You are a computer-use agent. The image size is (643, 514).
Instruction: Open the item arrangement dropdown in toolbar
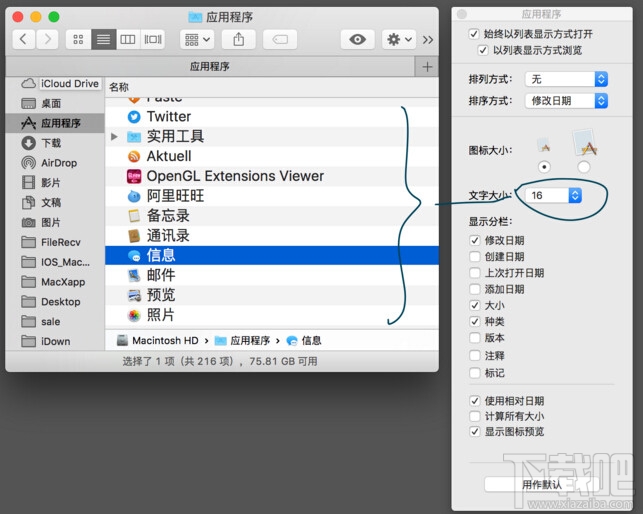coord(197,39)
